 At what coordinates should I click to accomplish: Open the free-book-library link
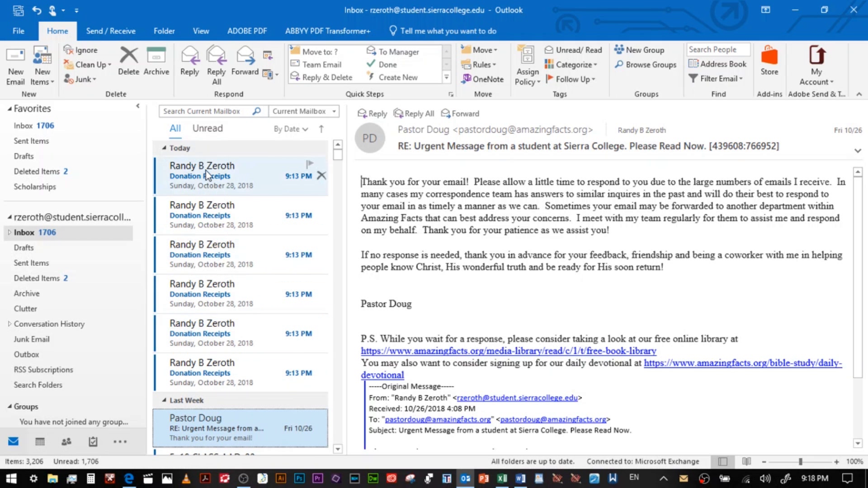[509, 351]
